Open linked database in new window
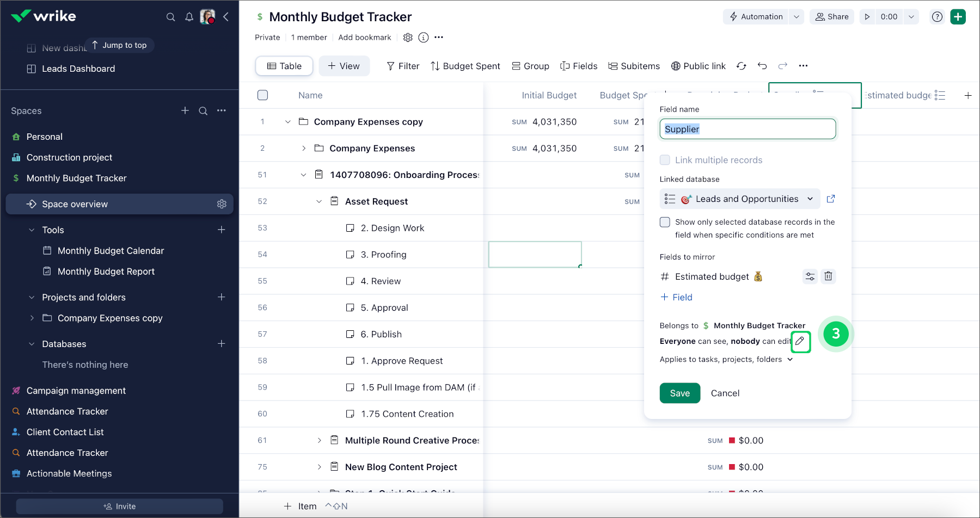The width and height of the screenshot is (980, 518). tap(830, 199)
